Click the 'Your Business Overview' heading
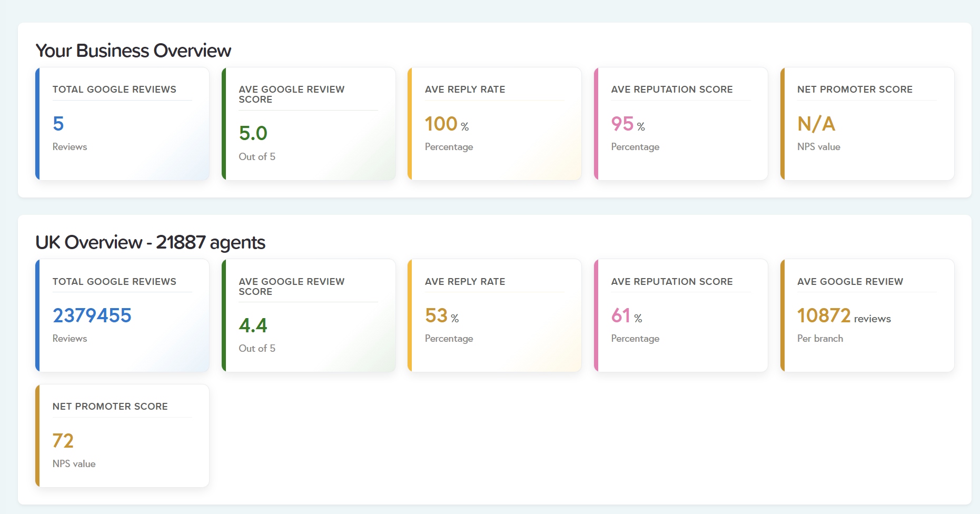 [133, 51]
